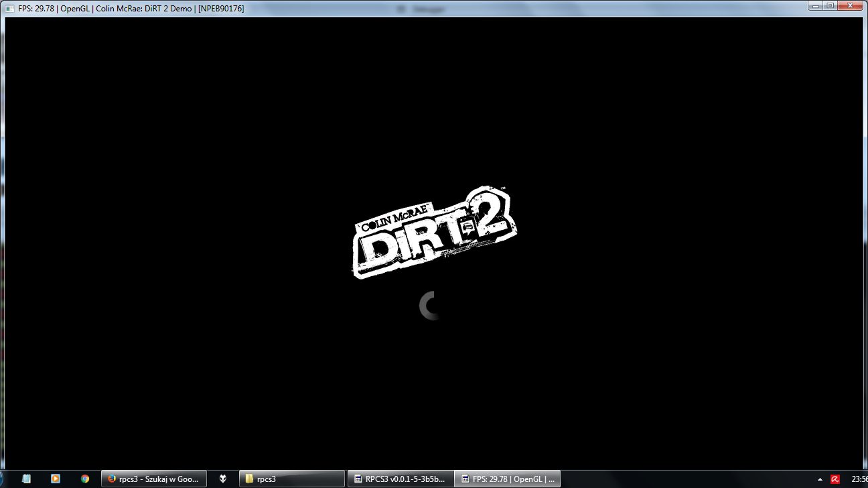This screenshot has width=868, height=488.
Task: Click the red Avira tray icon
Action: pos(835,479)
